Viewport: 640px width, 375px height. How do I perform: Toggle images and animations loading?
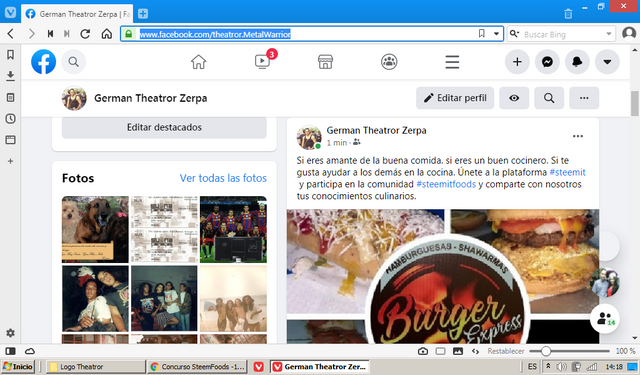tap(458, 351)
